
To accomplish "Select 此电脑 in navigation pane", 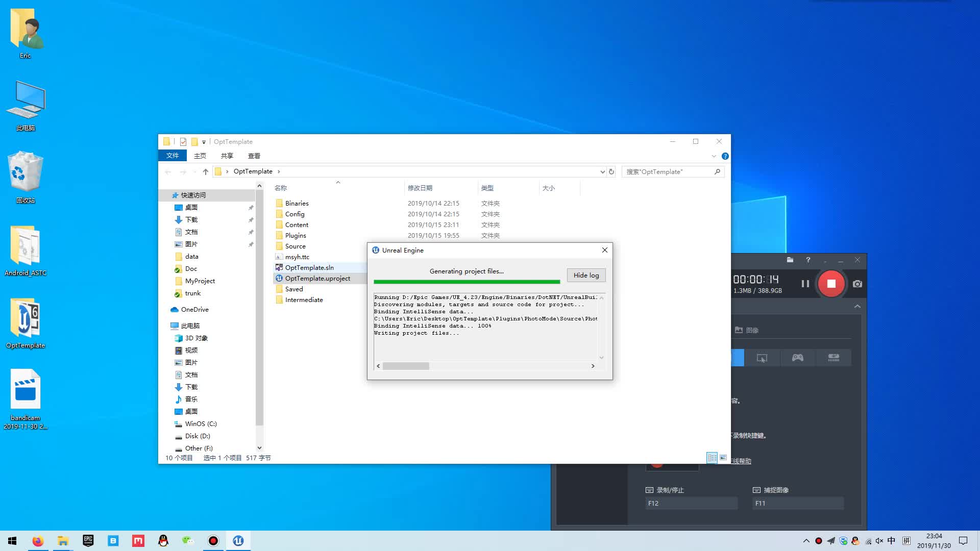I will tap(190, 325).
